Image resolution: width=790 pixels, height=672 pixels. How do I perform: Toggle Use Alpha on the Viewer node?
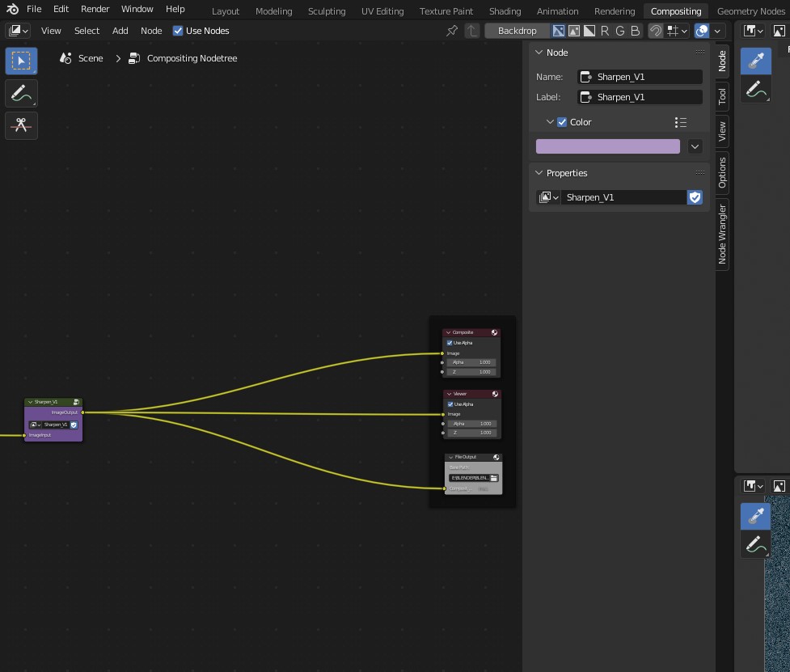tap(450, 404)
